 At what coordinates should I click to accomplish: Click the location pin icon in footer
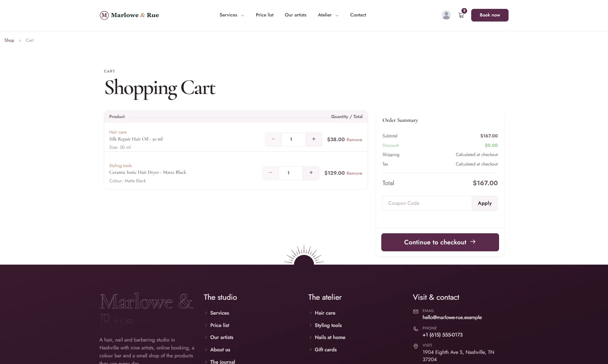(416, 346)
